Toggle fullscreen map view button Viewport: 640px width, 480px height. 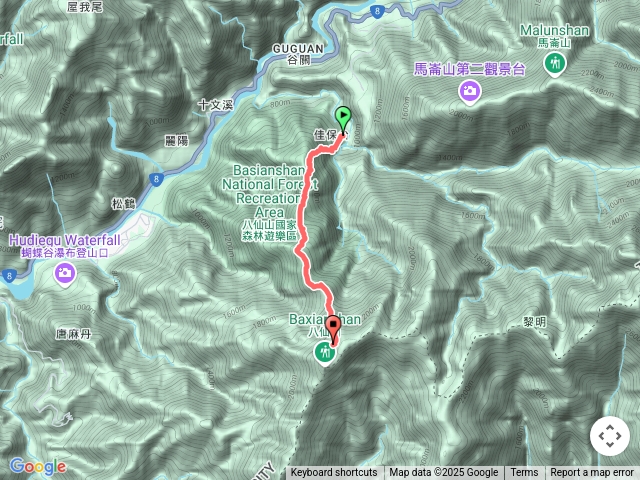(610, 436)
